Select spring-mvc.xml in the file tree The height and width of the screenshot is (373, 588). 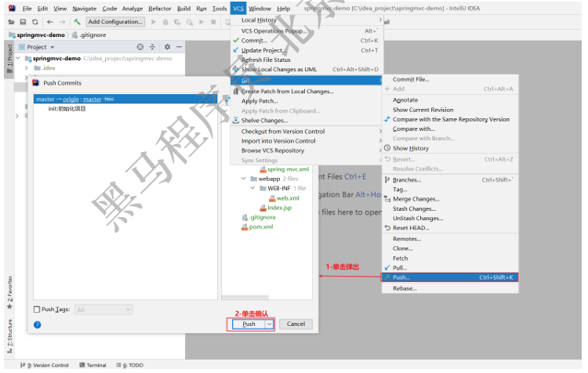point(288,169)
